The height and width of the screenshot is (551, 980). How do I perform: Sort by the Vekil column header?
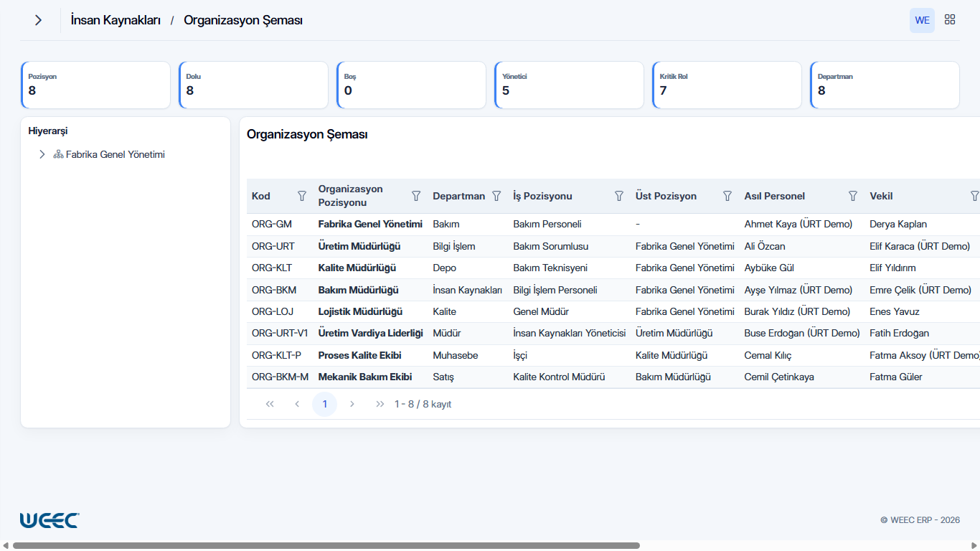[881, 196]
